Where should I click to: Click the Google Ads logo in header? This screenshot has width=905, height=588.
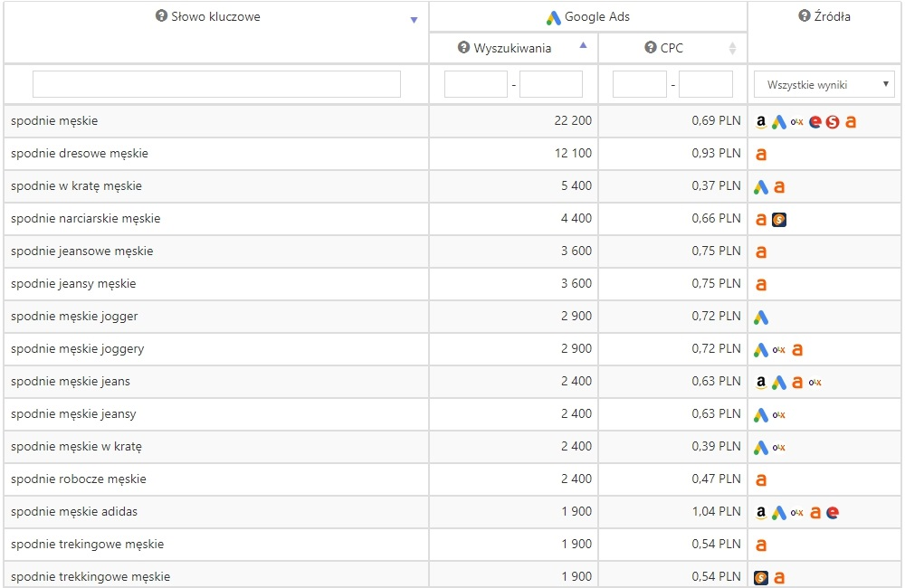(554, 17)
